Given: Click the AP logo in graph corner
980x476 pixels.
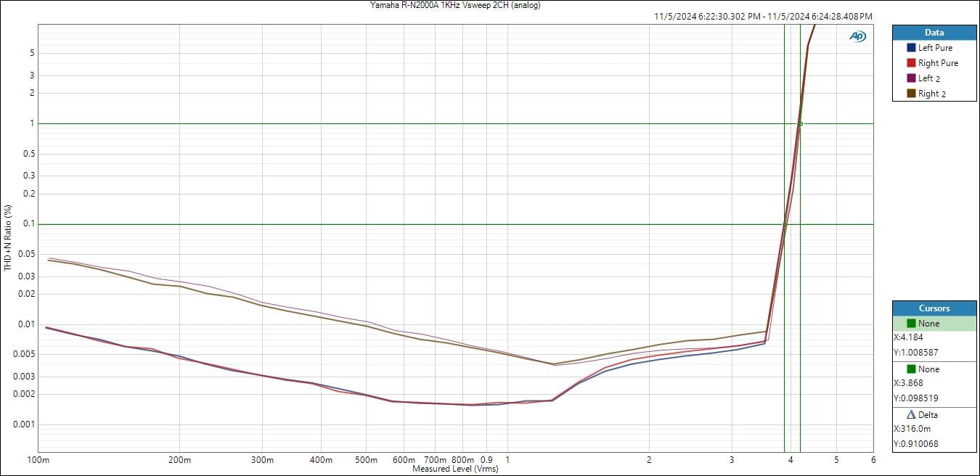Looking at the screenshot, I should 857,36.
